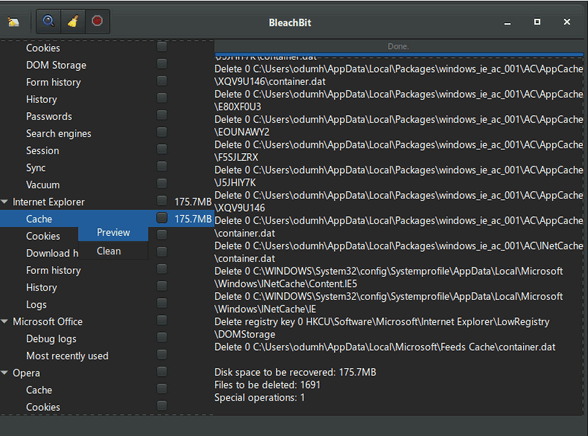The width and height of the screenshot is (588, 436).
Task: Collapse the Opera group
Action: coord(4,373)
